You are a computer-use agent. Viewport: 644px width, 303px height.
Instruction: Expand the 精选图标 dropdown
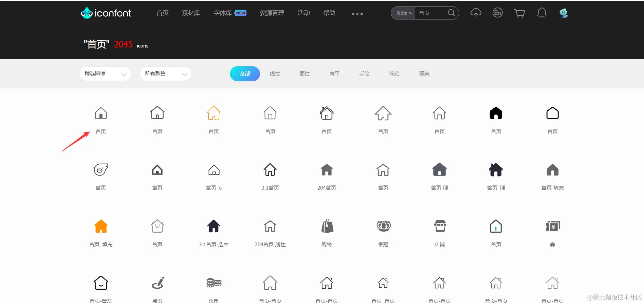105,74
